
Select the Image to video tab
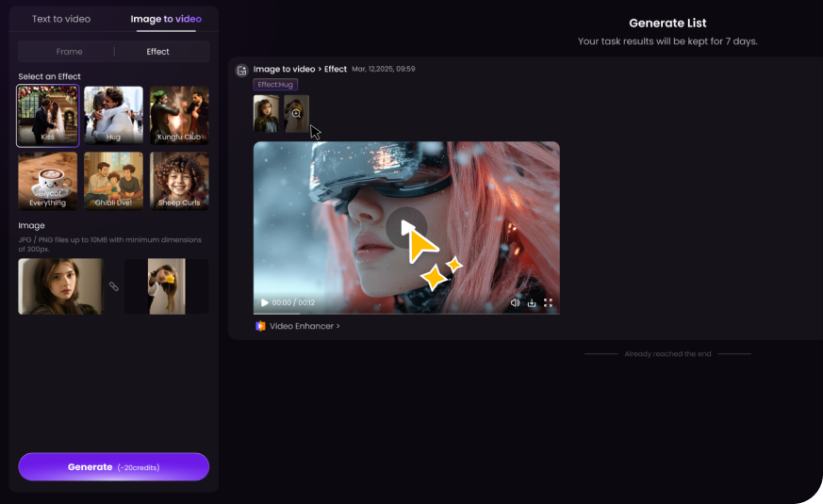166,19
